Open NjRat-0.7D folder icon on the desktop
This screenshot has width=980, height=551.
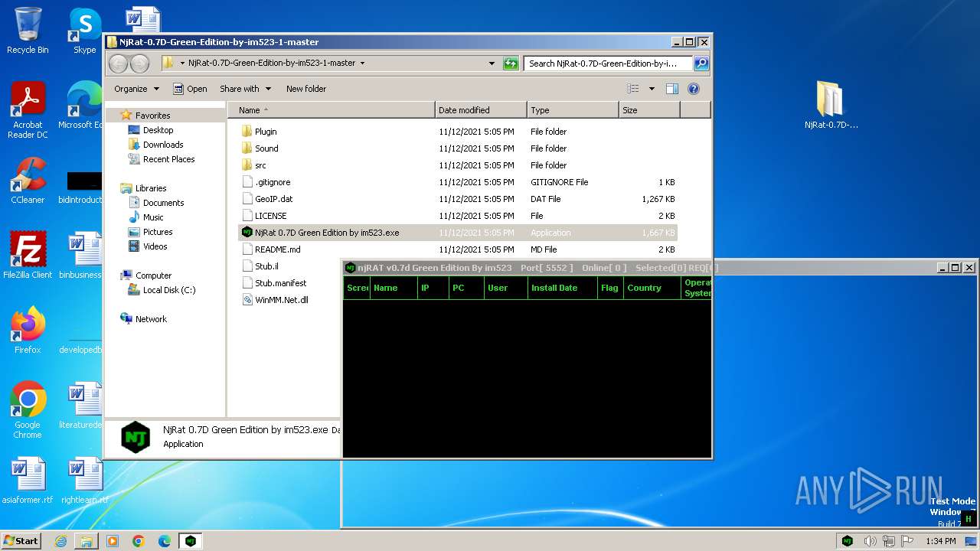coord(831,105)
